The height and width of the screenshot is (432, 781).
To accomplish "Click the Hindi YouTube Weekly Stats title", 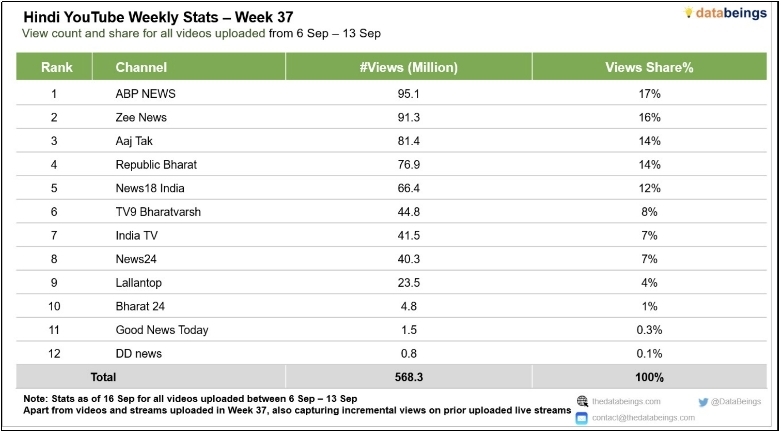I will point(149,17).
